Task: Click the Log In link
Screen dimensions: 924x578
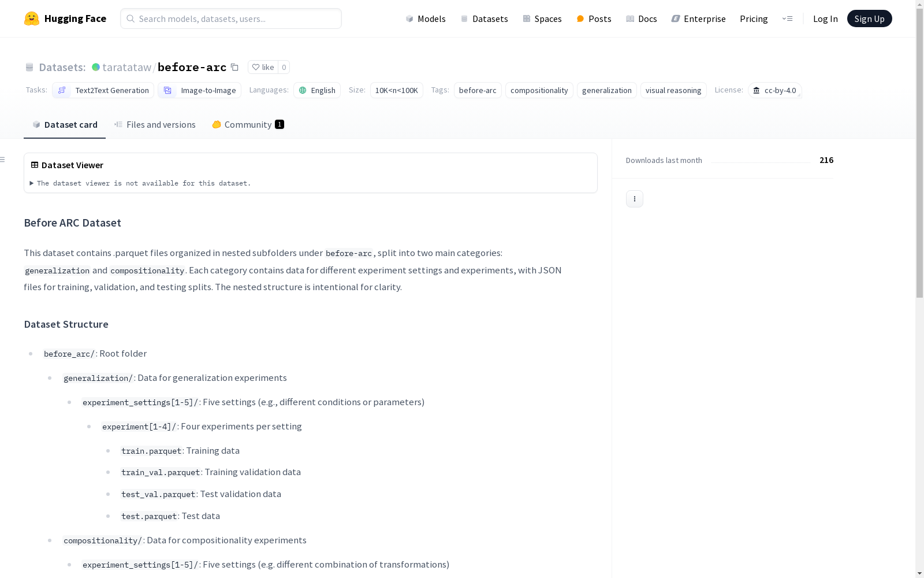Action: pos(825,18)
